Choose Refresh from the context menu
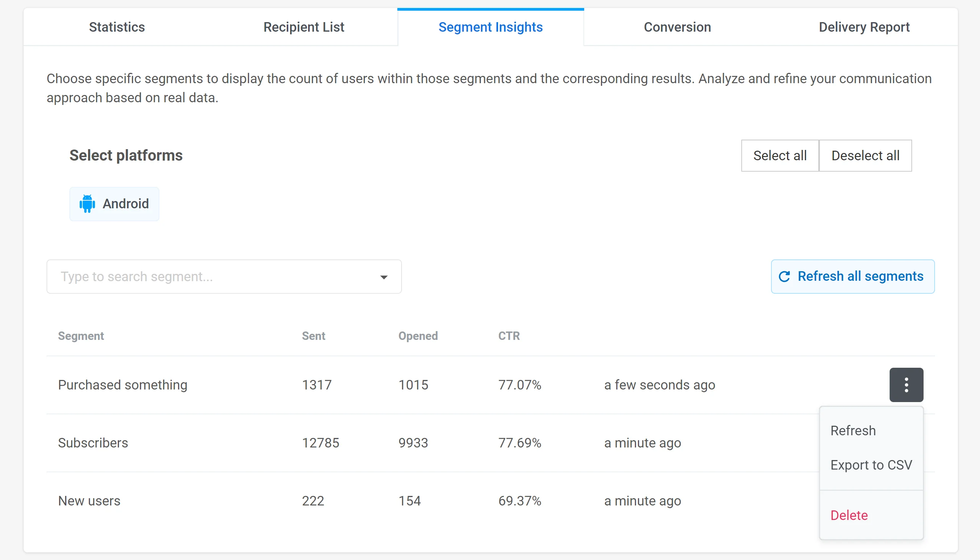 [x=853, y=430]
